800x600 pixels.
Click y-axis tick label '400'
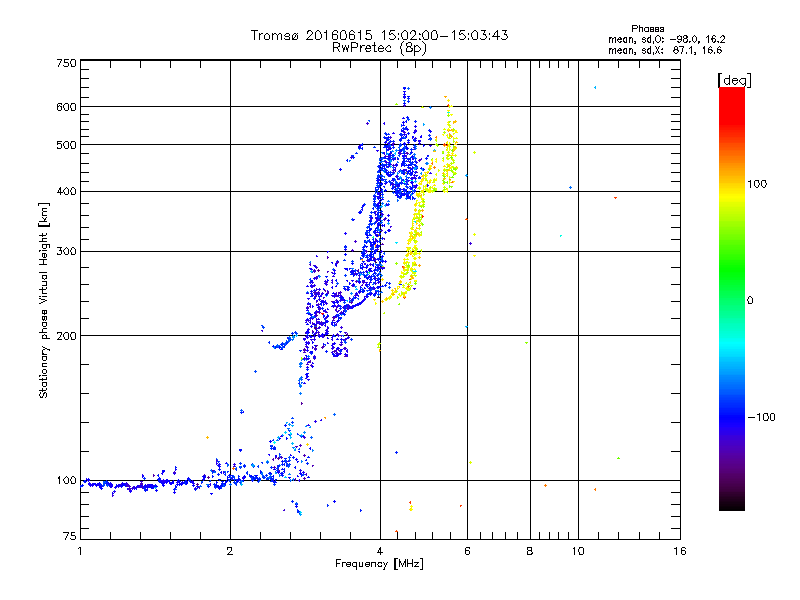66,192
